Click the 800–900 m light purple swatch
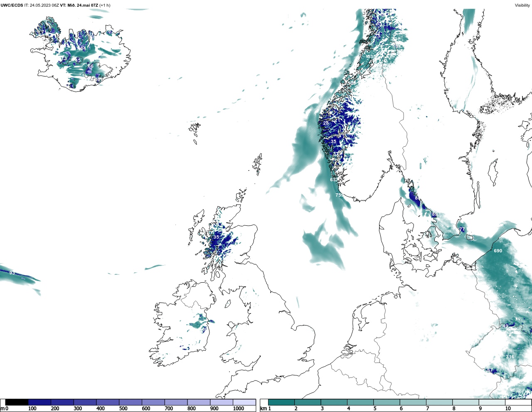Screen dimensions: 532x412 click(199, 402)
